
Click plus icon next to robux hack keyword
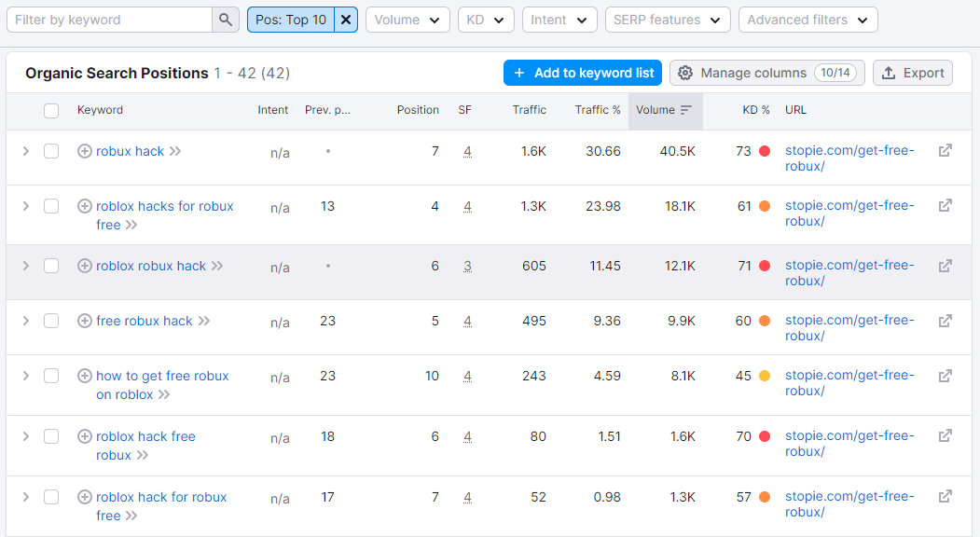point(85,151)
